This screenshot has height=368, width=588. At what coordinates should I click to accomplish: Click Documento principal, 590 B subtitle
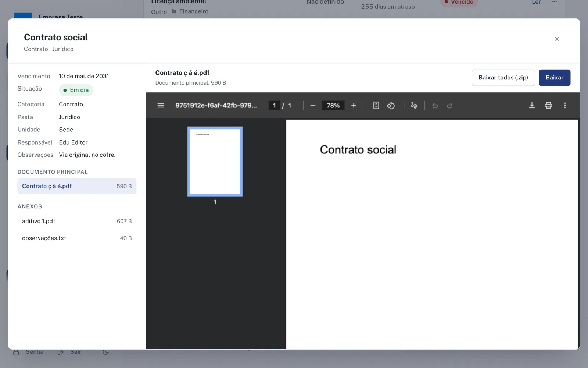coord(191,83)
